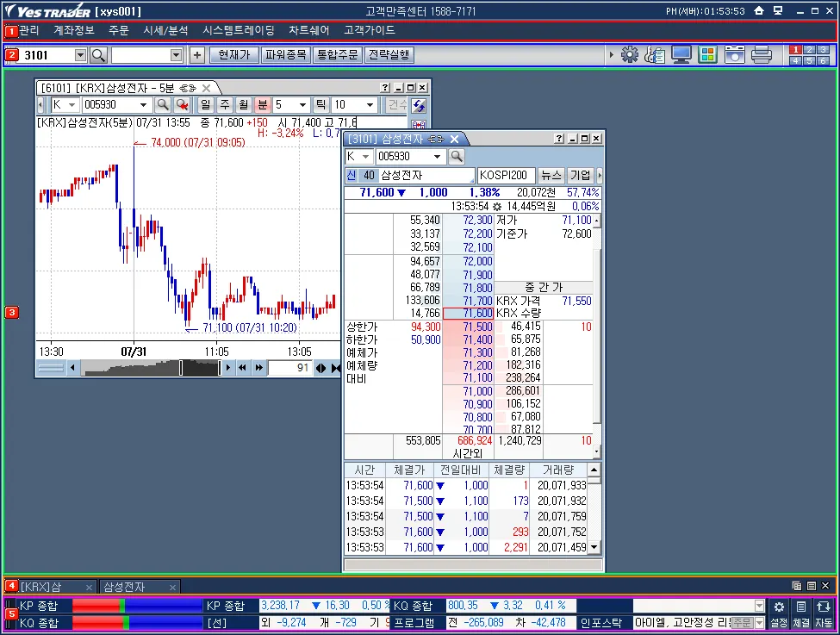Click the small arrow left of the gear toolbar
The width and height of the screenshot is (840, 635).
pos(611,54)
